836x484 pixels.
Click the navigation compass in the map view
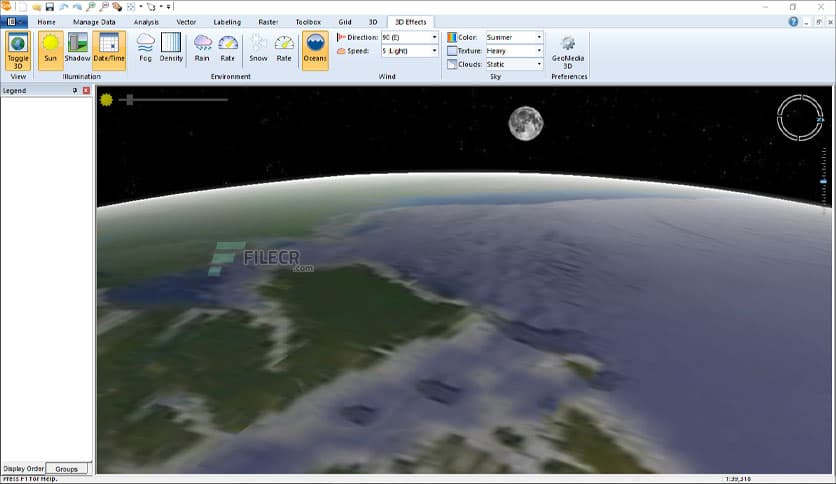pyautogui.click(x=799, y=118)
